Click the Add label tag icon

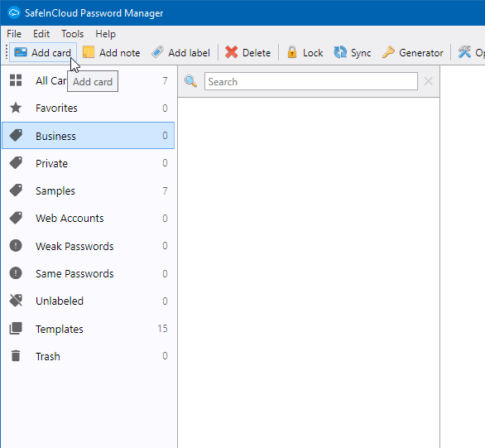tap(157, 52)
